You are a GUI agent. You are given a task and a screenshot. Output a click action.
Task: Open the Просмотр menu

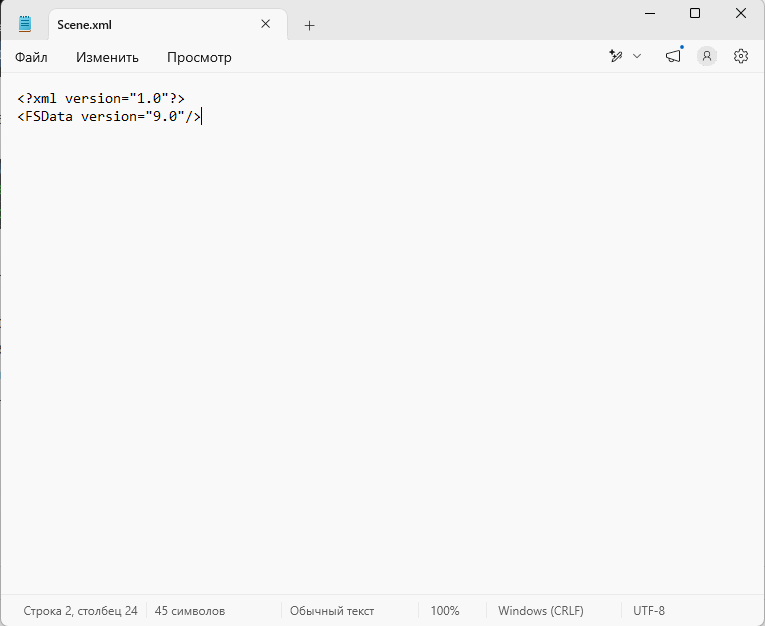[199, 58]
